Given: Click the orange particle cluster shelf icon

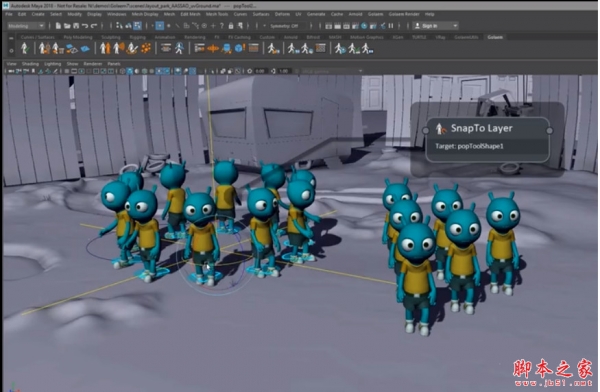Looking at the screenshot, I should click(x=146, y=48).
